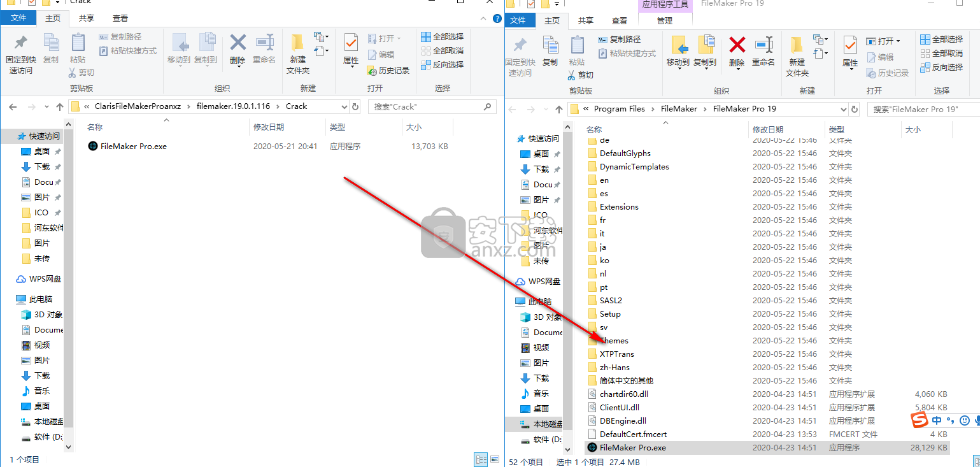Create New folder in Crack window

click(x=297, y=54)
